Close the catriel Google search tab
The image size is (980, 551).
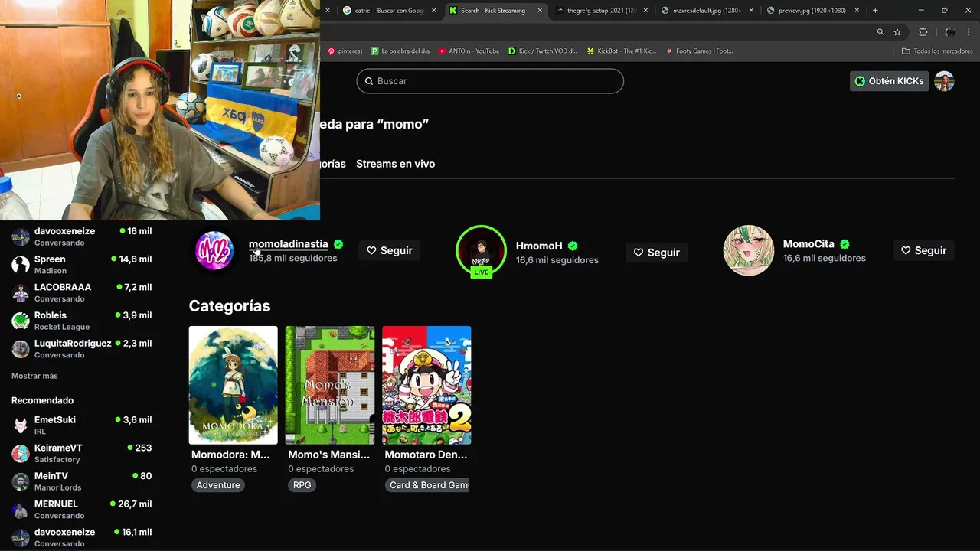[x=434, y=11]
